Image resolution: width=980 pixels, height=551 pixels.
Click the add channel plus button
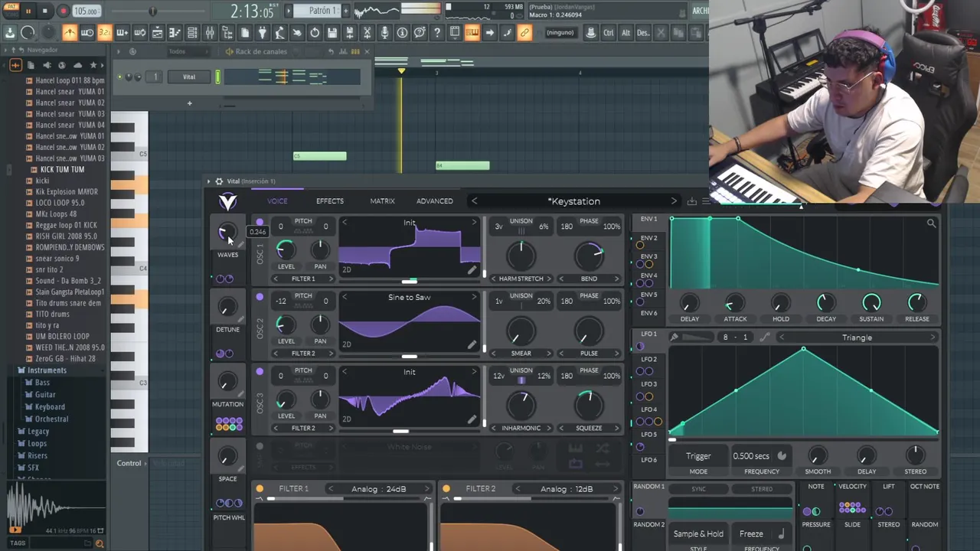point(190,103)
